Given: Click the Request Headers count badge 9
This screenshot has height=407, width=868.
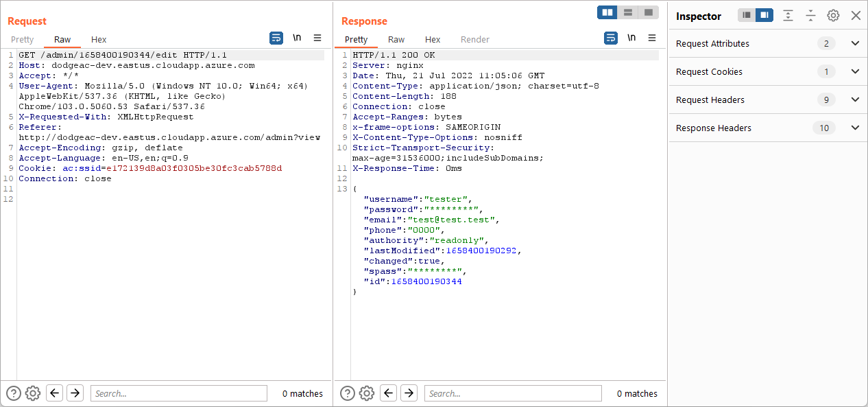Looking at the screenshot, I should (826, 100).
